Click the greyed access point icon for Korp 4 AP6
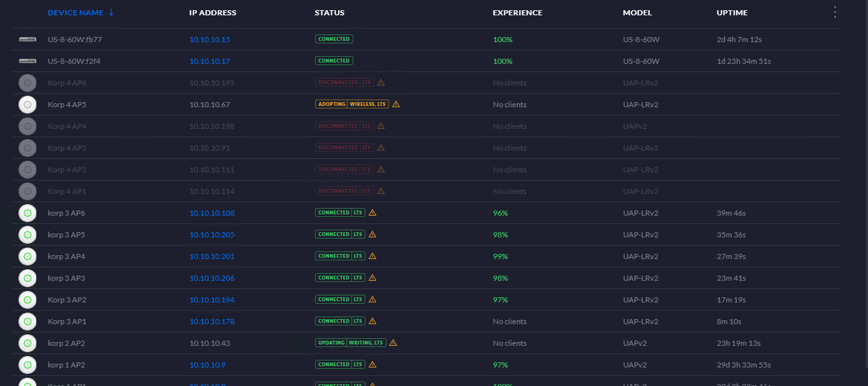The height and width of the screenshot is (386, 868). [x=27, y=83]
